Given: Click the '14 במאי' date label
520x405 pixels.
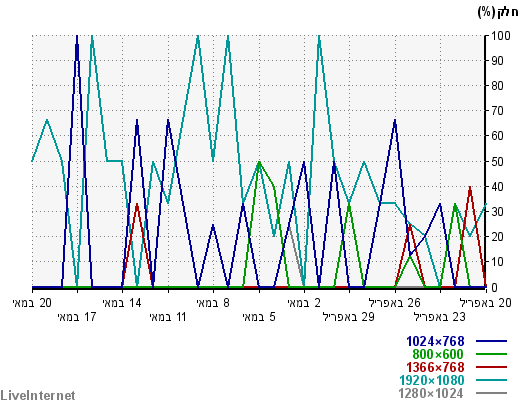Looking at the screenshot, I should (122, 303).
